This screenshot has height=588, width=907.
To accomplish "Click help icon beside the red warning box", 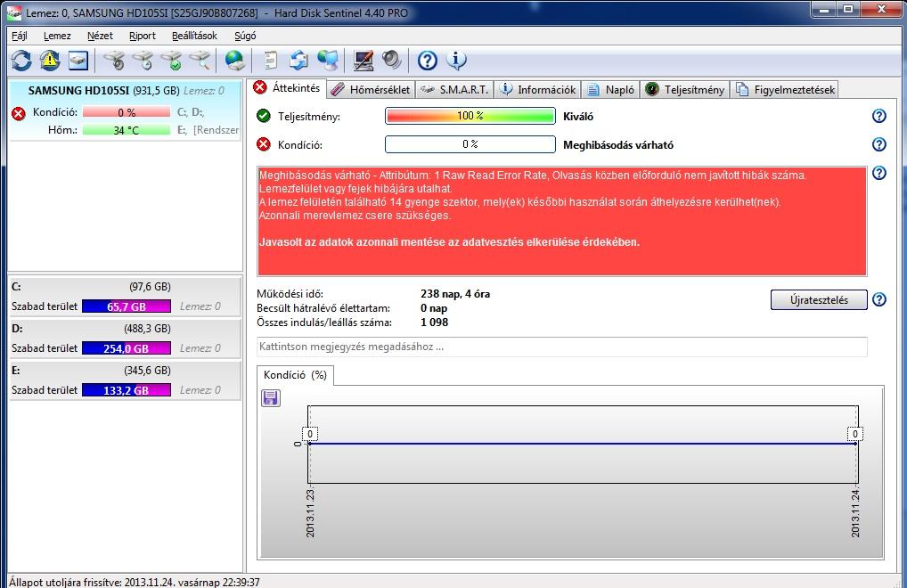I will (879, 173).
